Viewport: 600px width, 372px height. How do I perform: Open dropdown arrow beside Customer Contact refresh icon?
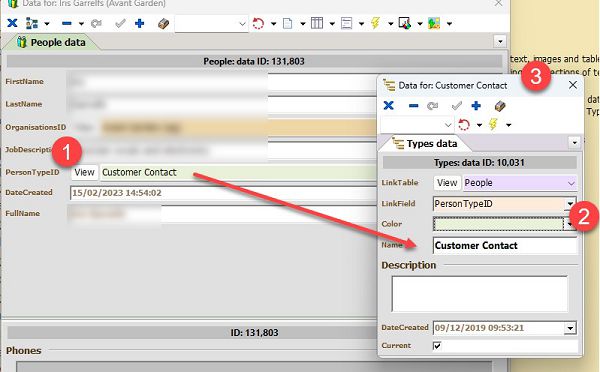point(479,125)
